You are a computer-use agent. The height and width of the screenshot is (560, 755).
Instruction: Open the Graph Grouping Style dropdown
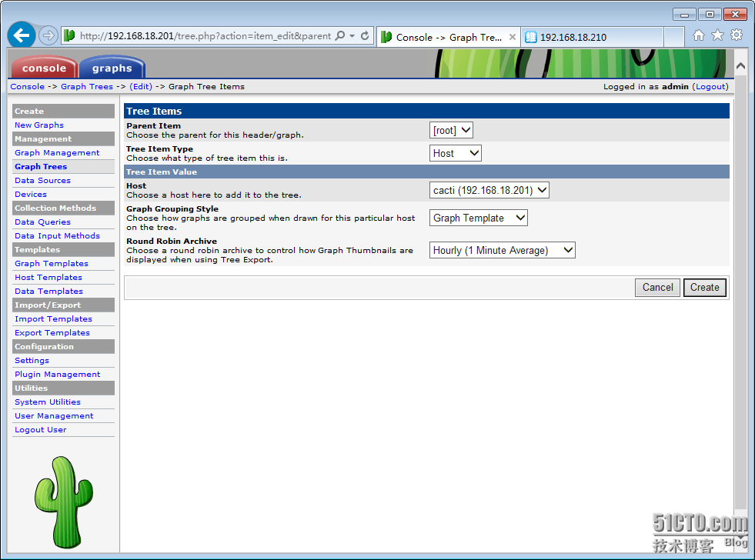(x=478, y=218)
